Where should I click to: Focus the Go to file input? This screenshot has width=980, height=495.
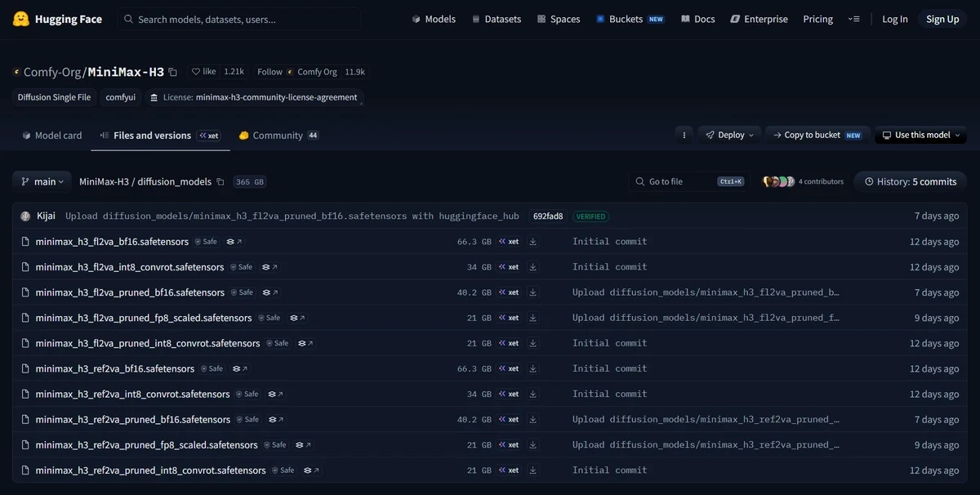(689, 181)
